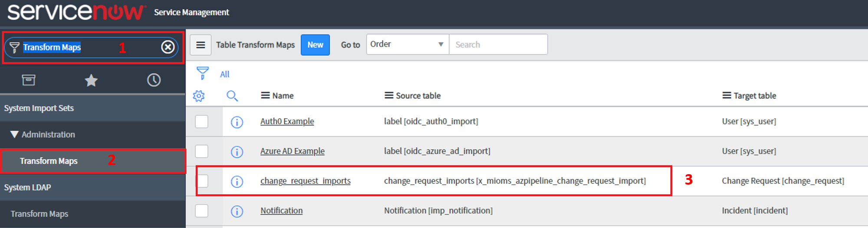Preview change_request_imports record info icon

coord(237,182)
